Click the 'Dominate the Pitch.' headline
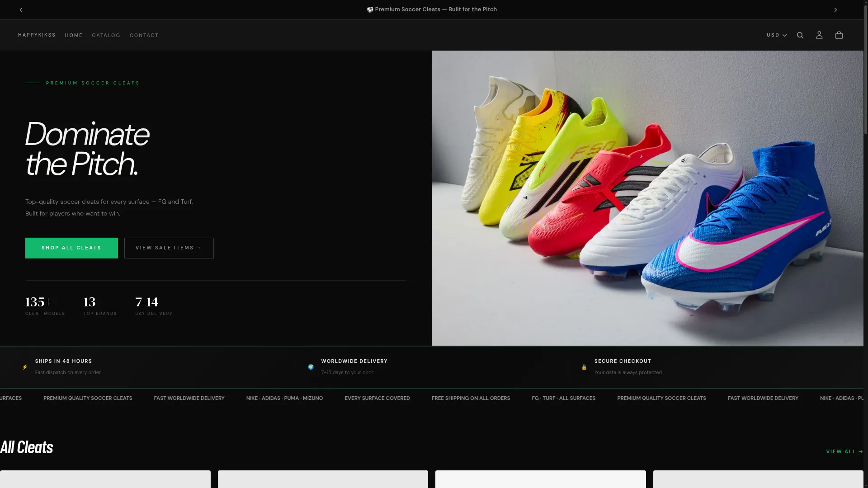The height and width of the screenshot is (488, 868). [x=87, y=149]
